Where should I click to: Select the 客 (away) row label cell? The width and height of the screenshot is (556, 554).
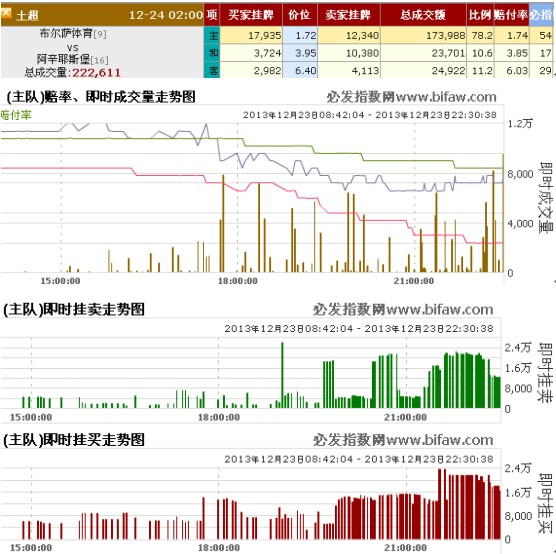click(x=212, y=70)
